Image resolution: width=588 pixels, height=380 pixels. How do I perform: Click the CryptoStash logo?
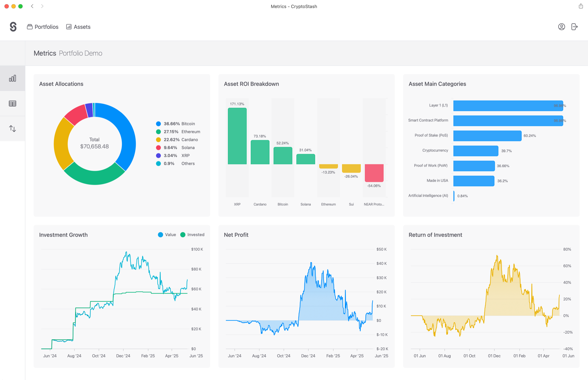13,26
